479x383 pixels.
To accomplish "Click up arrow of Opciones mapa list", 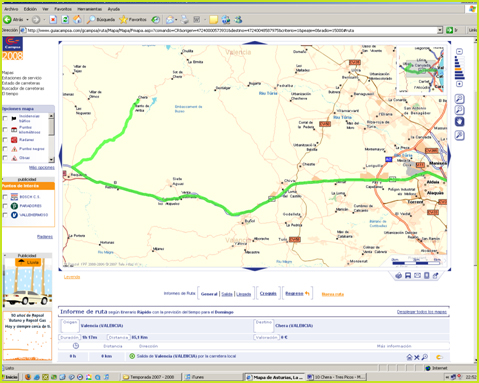I will pyautogui.click(x=51, y=116).
